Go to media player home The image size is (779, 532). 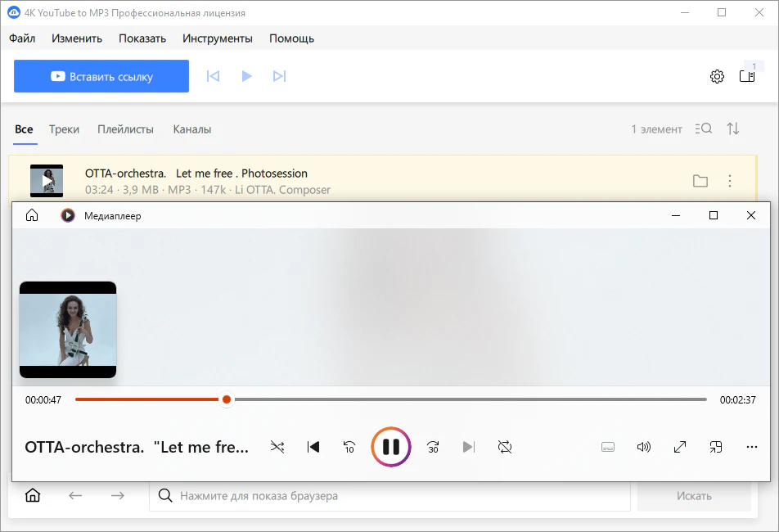tap(32, 215)
